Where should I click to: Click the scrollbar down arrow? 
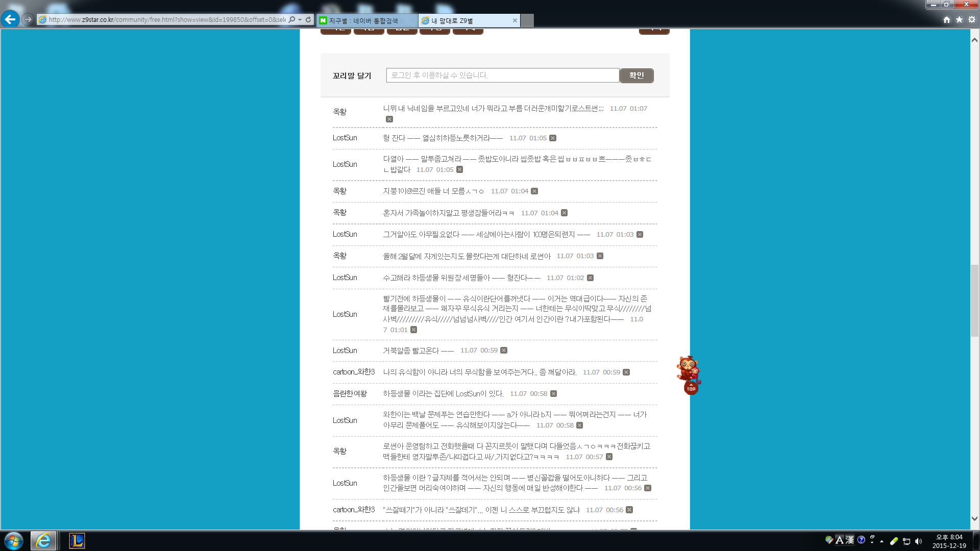click(x=974, y=518)
